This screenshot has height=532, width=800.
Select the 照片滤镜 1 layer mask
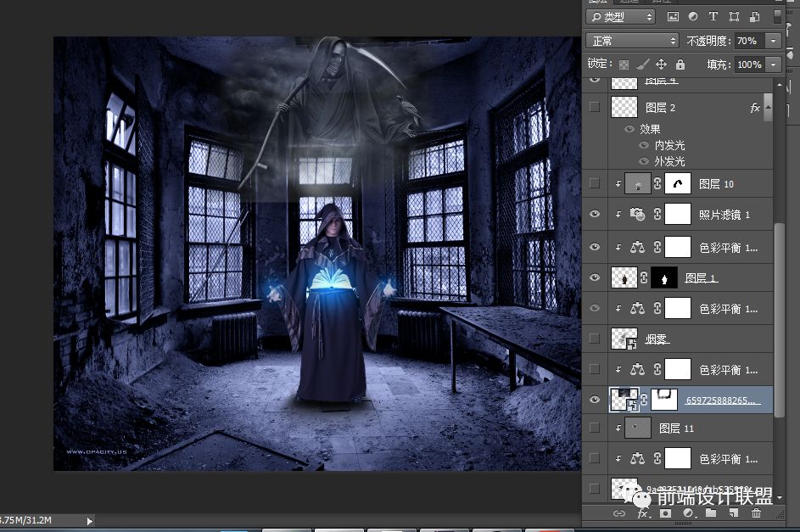(x=678, y=214)
